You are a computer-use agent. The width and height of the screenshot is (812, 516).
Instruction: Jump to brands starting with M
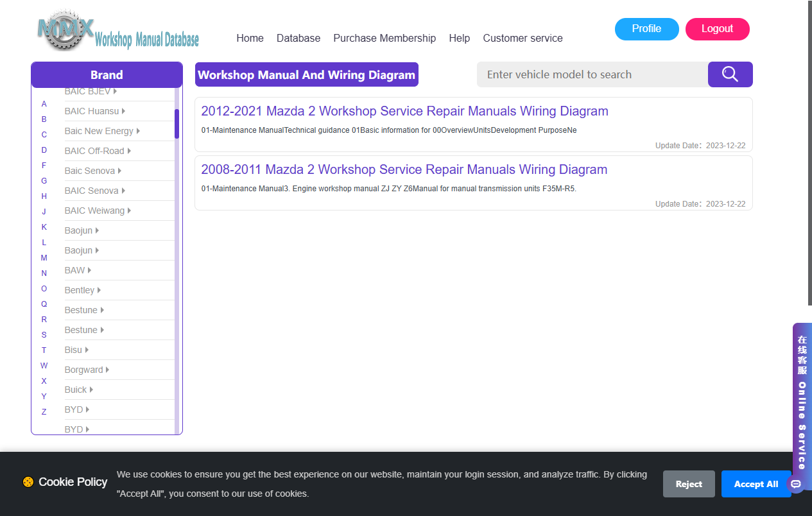[44, 258]
